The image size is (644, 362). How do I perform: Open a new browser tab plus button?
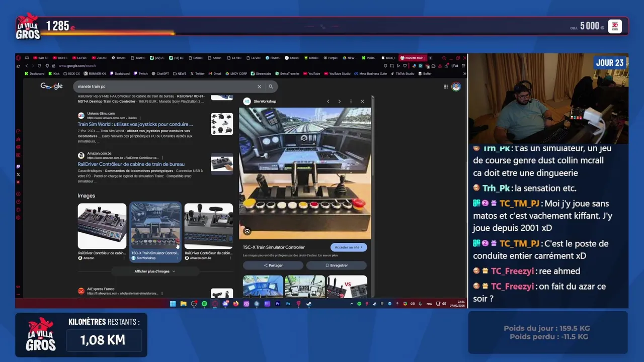coord(430,58)
